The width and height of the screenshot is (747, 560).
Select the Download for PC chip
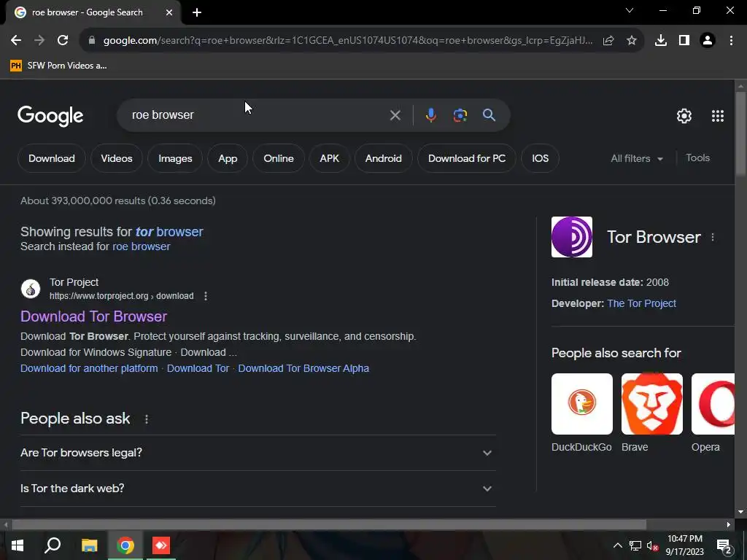pyautogui.click(x=467, y=158)
